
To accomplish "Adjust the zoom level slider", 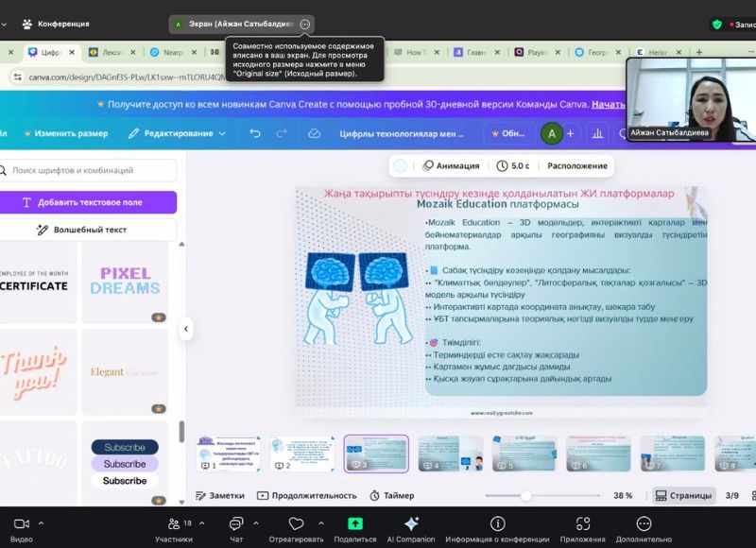I will point(525,495).
